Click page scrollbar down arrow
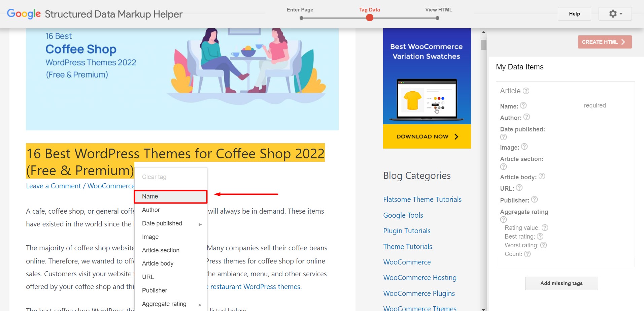 coord(484,309)
